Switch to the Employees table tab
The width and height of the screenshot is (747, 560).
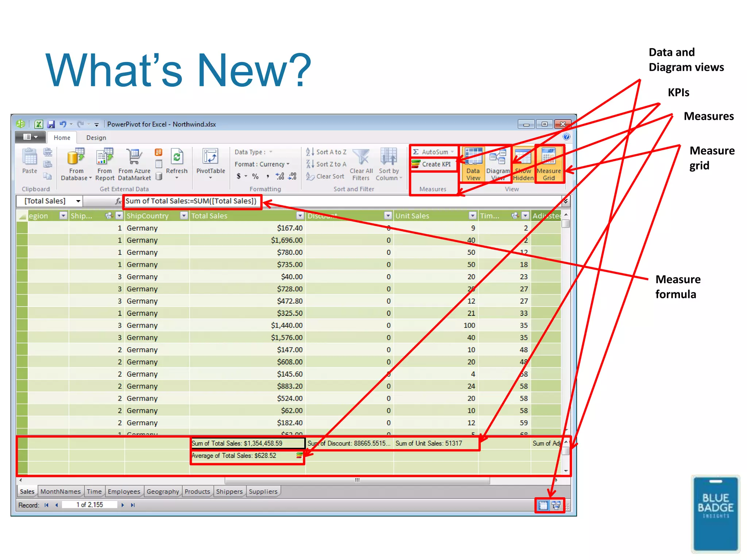[124, 491]
